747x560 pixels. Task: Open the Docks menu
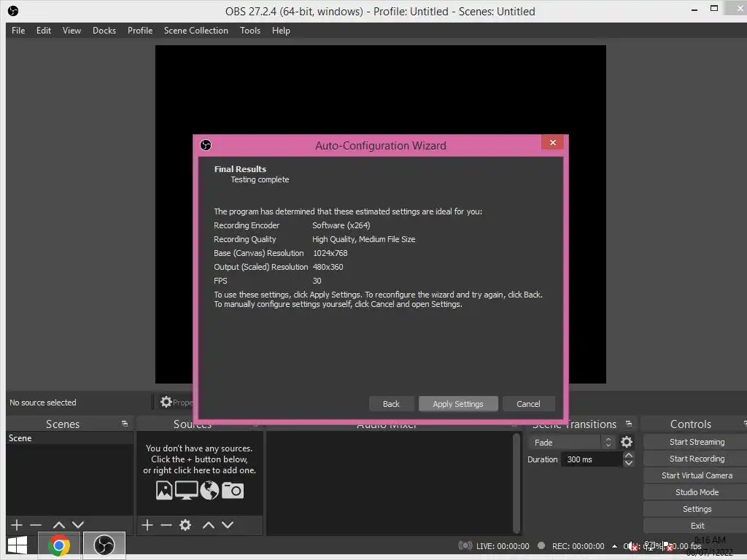point(104,31)
